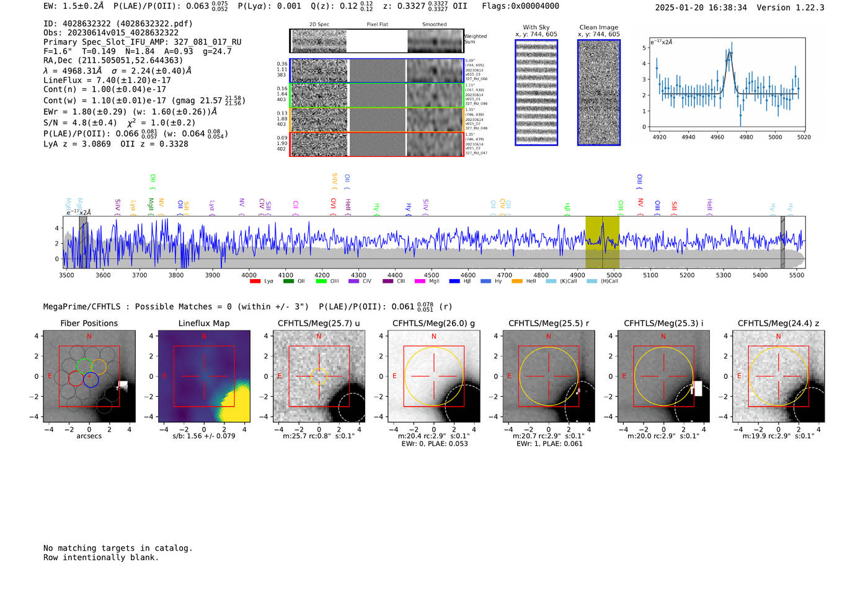Click the EWr: 1, PLAE: 0.061 caption

point(549,444)
